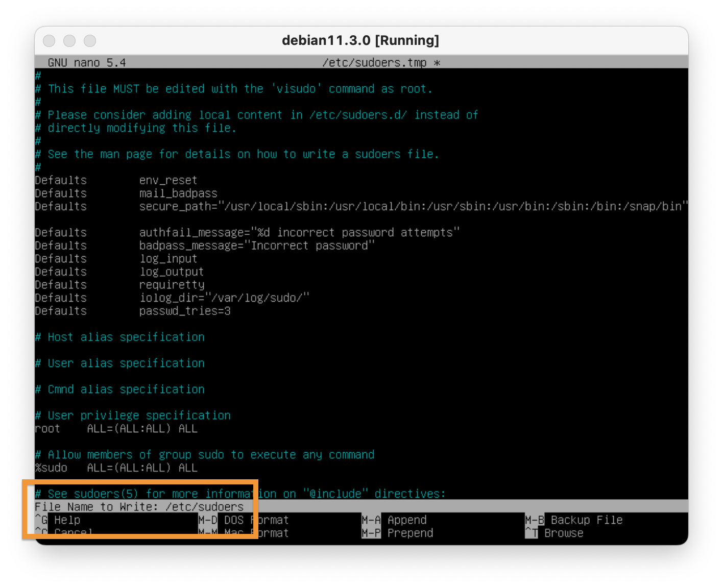This screenshot has width=723, height=588.
Task: Choose the M-A Append option
Action: pos(394,520)
